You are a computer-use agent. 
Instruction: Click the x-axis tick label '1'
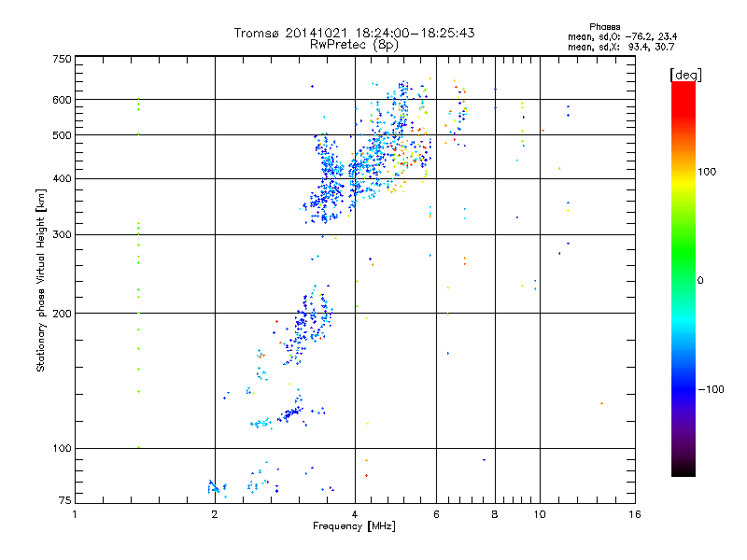[75, 514]
